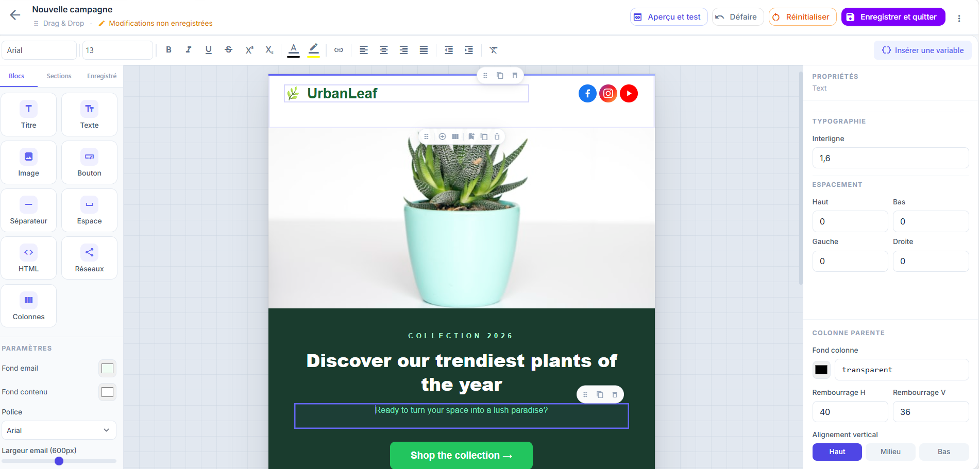Click the Défaire undo button
Screen dimensions: 980x469
pyautogui.click(x=738, y=17)
